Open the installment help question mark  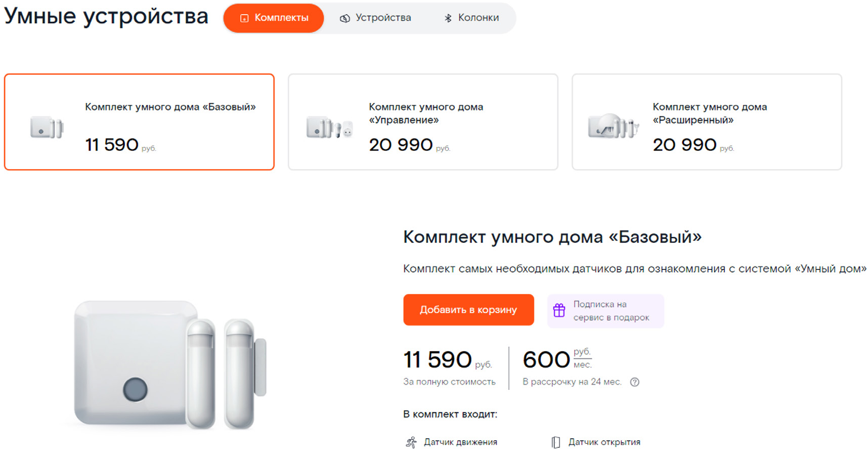[635, 382]
